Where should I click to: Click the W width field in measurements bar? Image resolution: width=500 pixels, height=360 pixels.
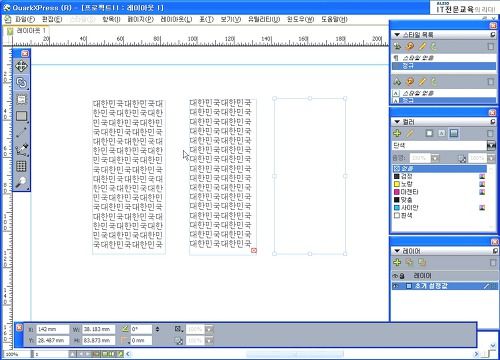pos(98,329)
